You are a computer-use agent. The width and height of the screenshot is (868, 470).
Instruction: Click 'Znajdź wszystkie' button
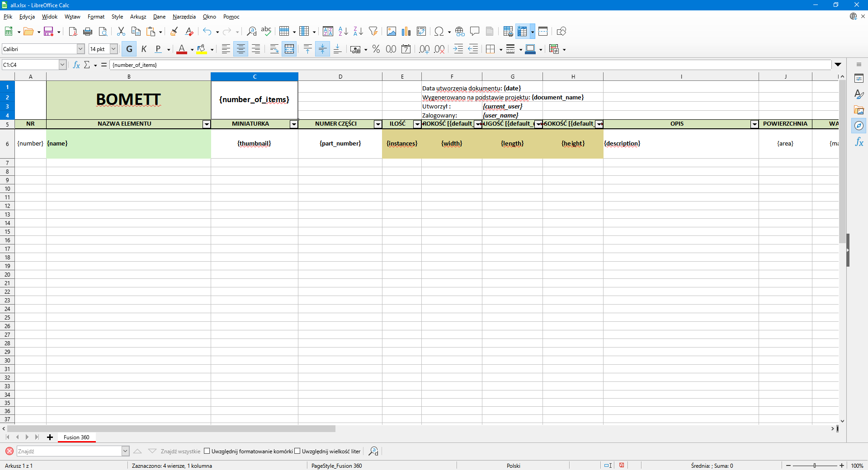click(180, 451)
